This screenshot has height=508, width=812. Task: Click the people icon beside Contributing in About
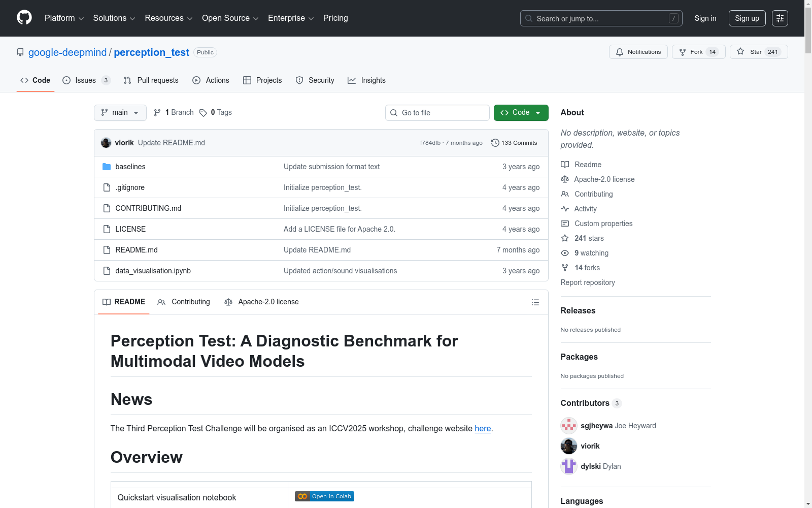tap(565, 194)
